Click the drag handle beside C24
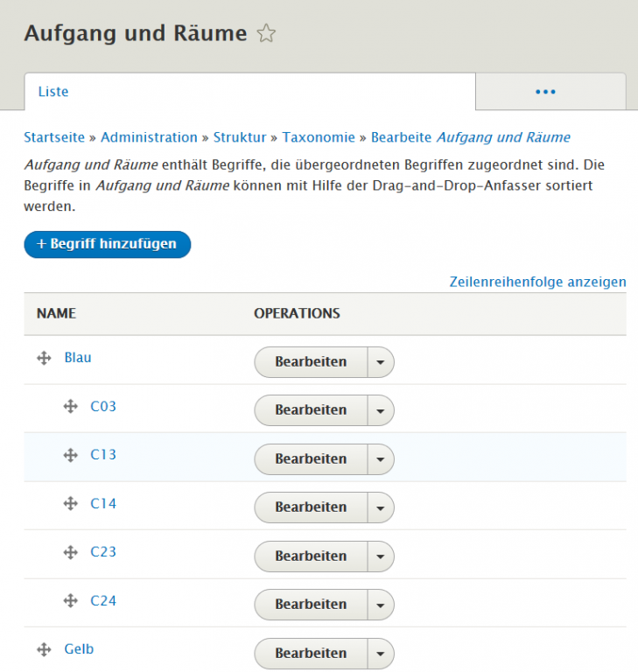638x672 pixels. (71, 601)
